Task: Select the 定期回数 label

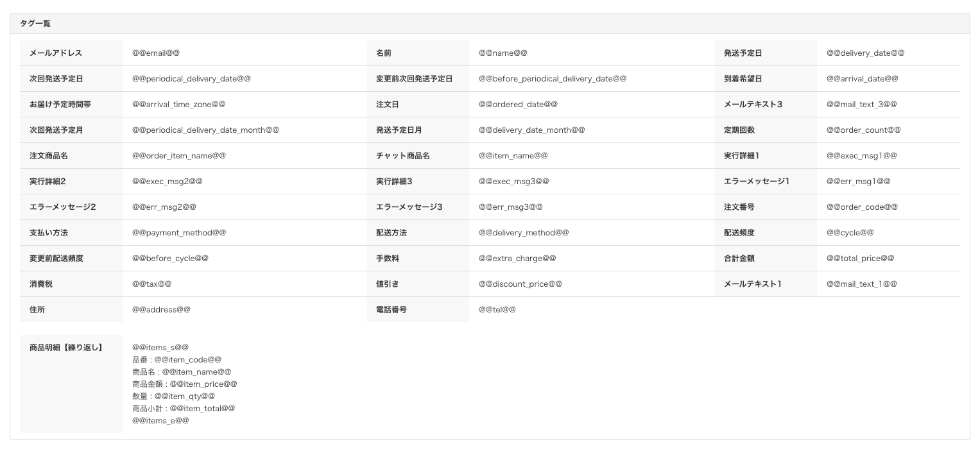Action: point(739,130)
